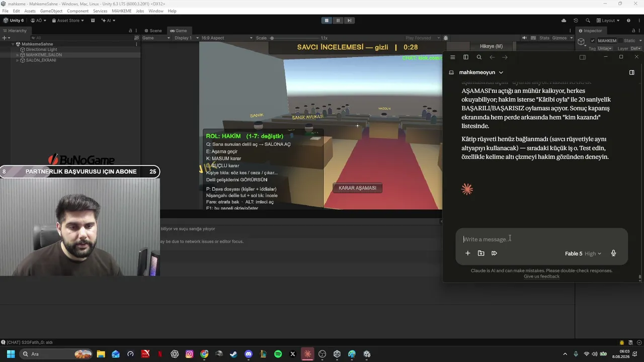644x362 pixels.
Task: Click the Windows Start button
Action: click(11, 354)
